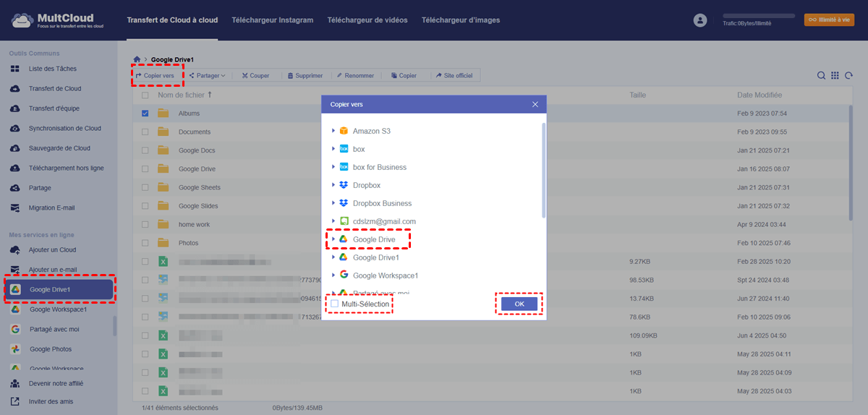Open the Partager dropdown
The image size is (868, 415).
pos(208,75)
